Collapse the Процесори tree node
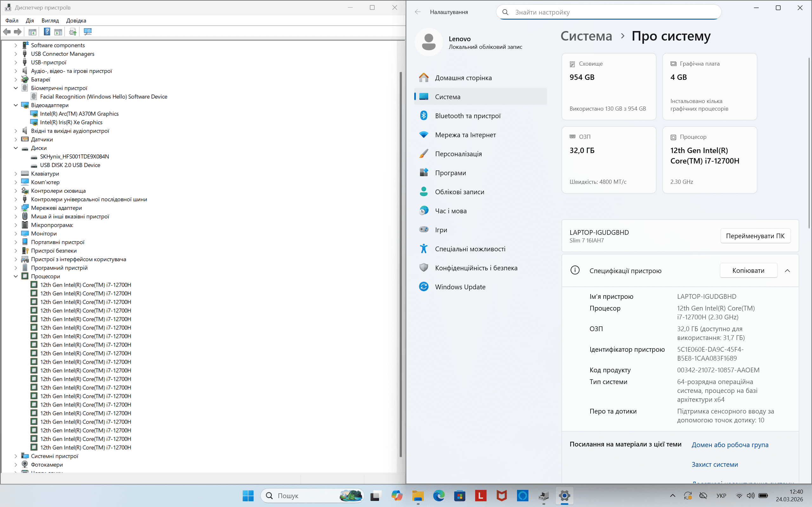 click(x=16, y=276)
